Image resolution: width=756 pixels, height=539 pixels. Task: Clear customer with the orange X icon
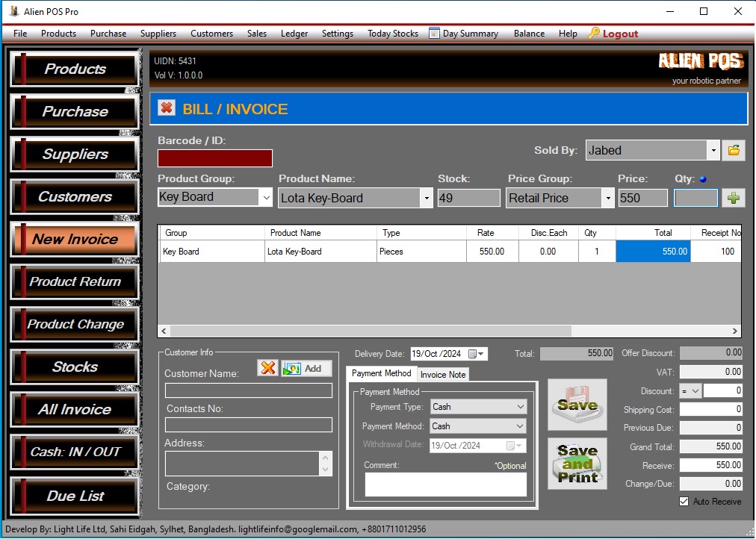[x=268, y=368]
